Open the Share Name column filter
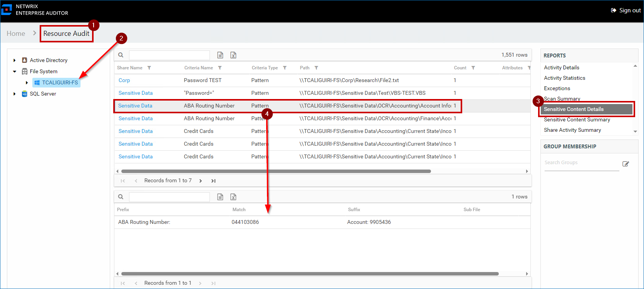 149,68
